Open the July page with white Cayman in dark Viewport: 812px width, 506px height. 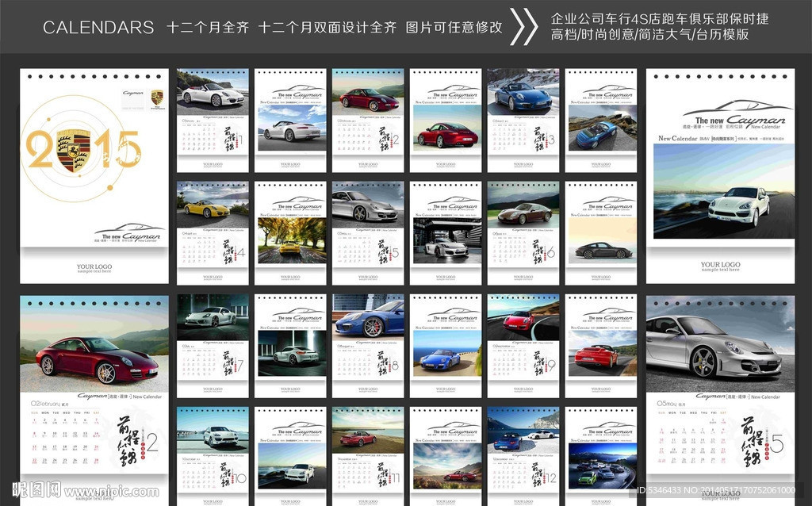click(213, 346)
